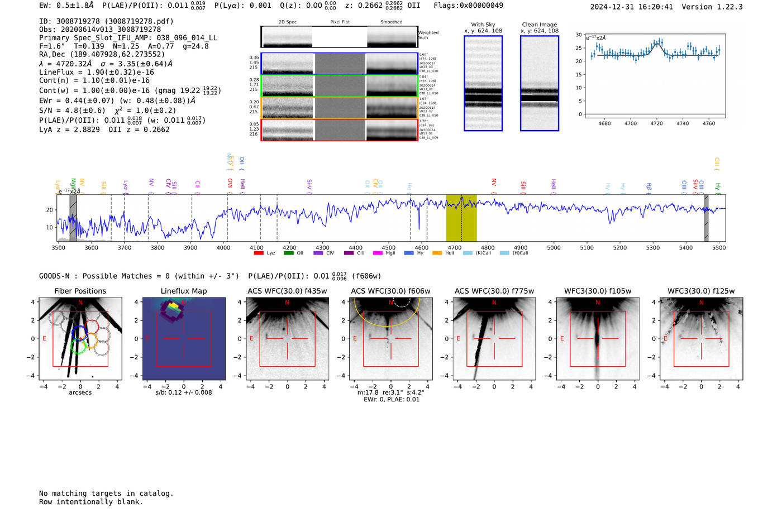Viewport: 782px width, 532px height.
Task: Click the 's/b: 0.12 +/- 0.008' caption
Action: 184,392
